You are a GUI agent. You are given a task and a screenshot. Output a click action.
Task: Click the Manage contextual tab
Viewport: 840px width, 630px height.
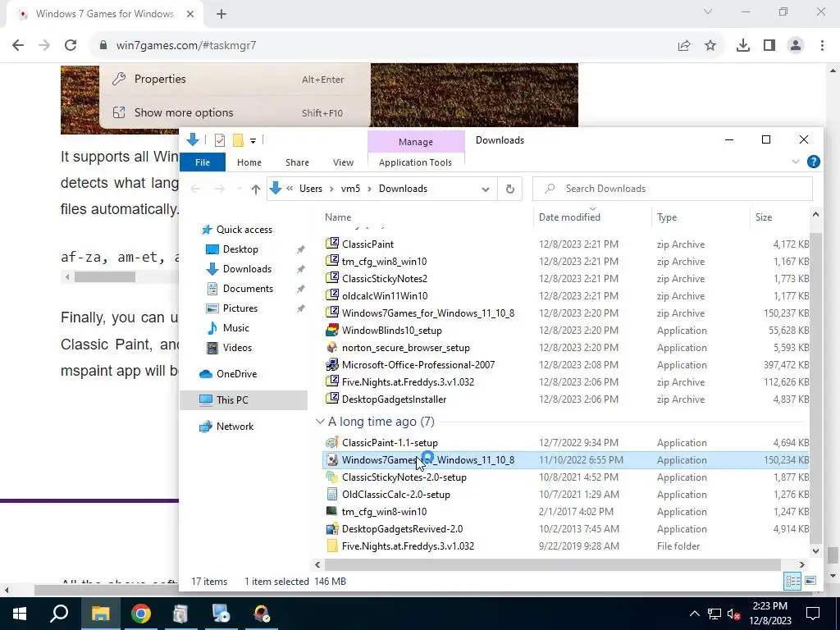click(x=416, y=142)
